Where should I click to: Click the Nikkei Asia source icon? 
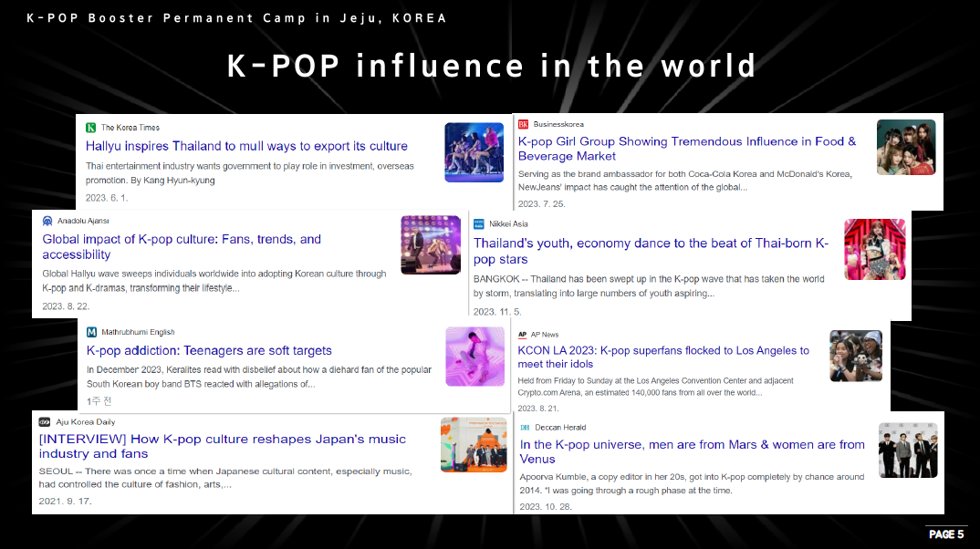(x=479, y=223)
